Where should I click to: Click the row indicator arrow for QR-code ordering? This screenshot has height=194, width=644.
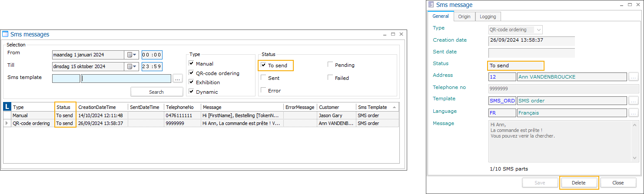coord(7,123)
